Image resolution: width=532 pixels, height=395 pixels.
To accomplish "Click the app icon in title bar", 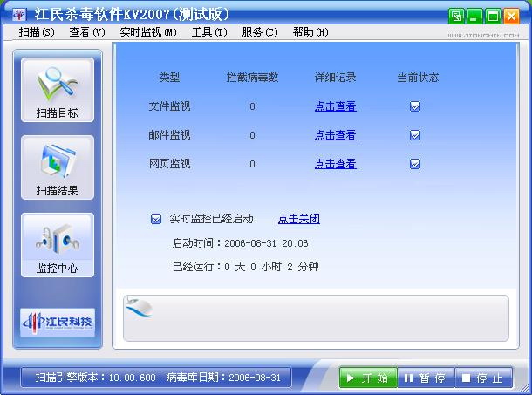I will (19, 14).
